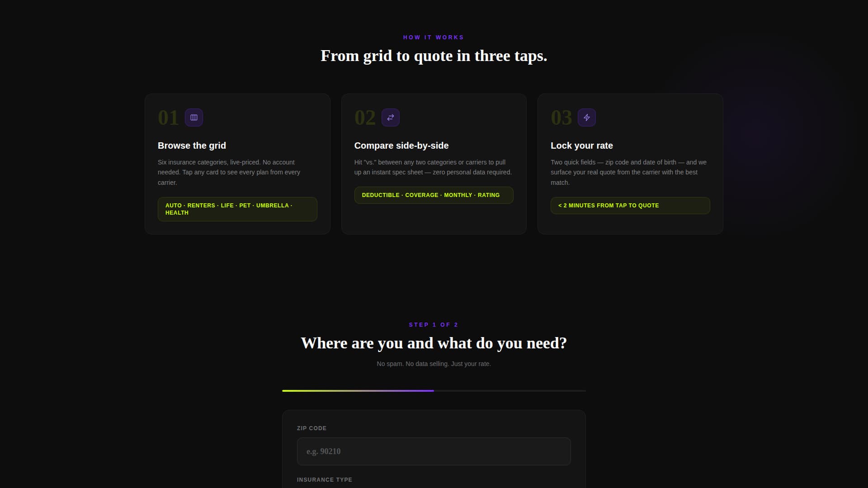868x488 pixels.
Task: Click the 'DEDUCTIBLE · COVERAGE · MONTHLY · RATING' chip
Action: coord(434,195)
